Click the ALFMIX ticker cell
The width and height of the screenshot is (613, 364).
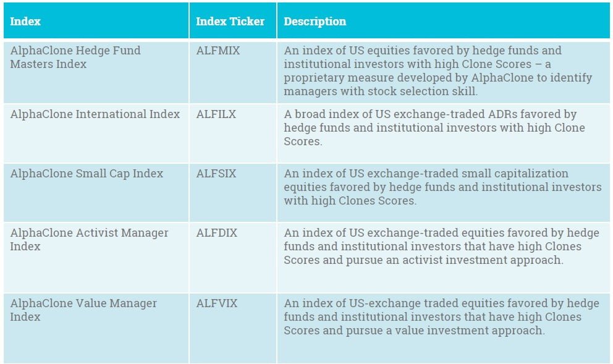click(218, 51)
